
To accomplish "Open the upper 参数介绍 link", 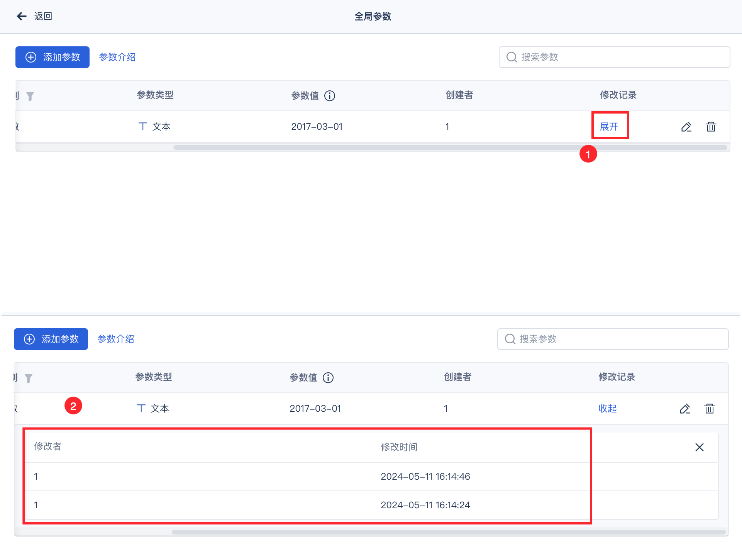I will pos(117,57).
